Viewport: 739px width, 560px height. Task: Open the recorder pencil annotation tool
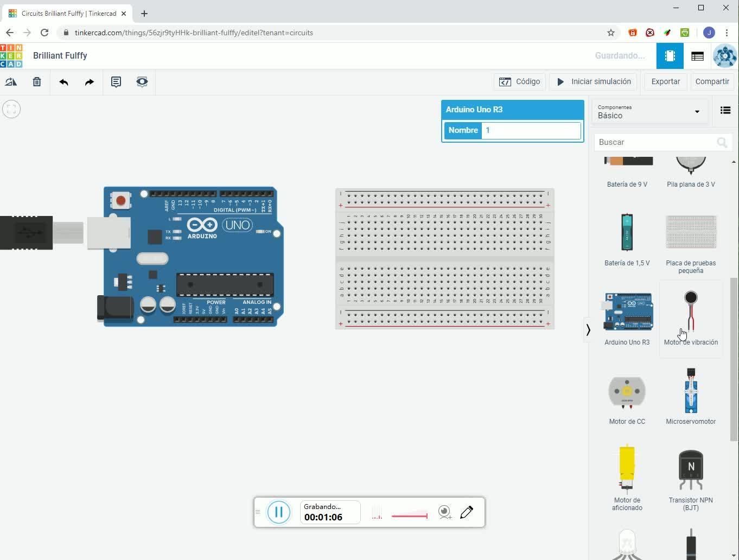[x=467, y=512]
